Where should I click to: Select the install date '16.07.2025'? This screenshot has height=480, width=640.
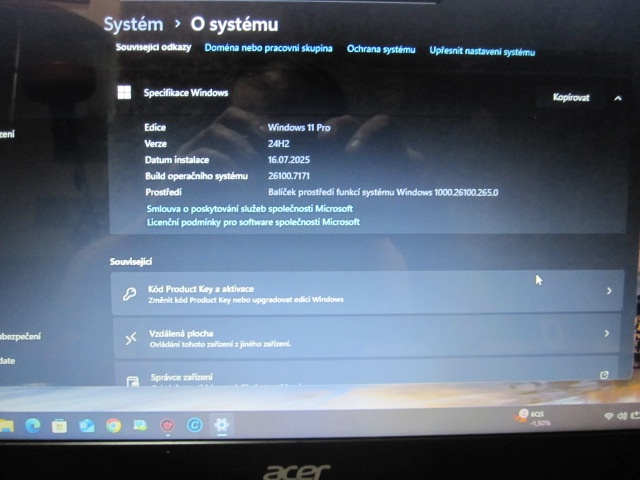289,160
